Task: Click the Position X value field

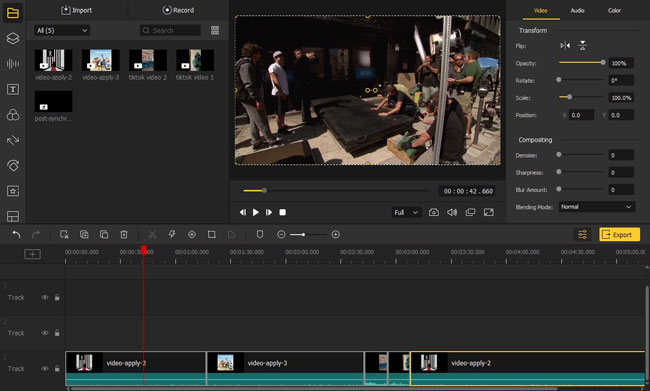Action: pos(582,115)
